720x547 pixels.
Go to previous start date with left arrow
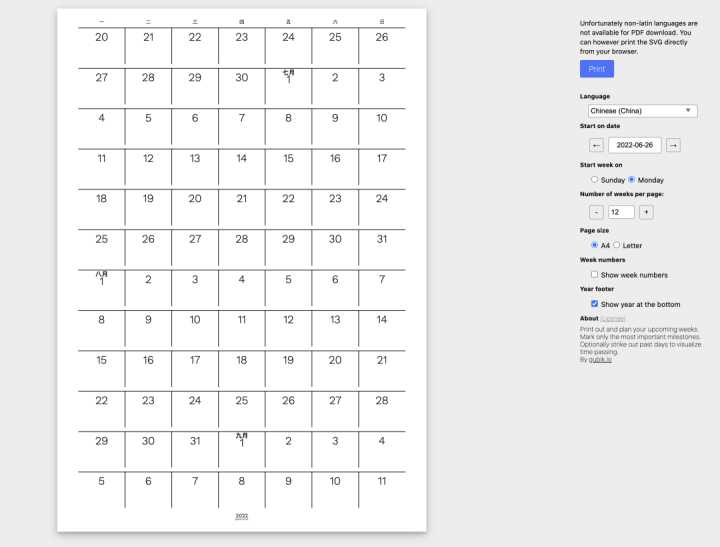[597, 145]
